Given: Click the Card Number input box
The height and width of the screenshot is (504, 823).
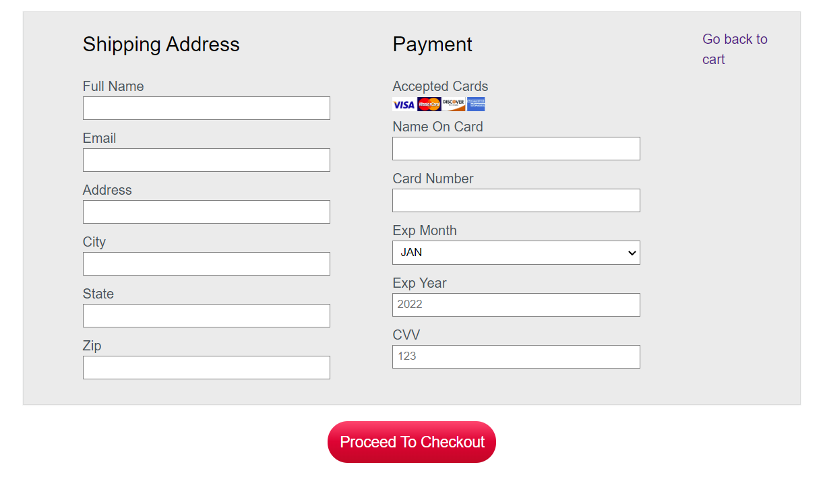Looking at the screenshot, I should (516, 200).
